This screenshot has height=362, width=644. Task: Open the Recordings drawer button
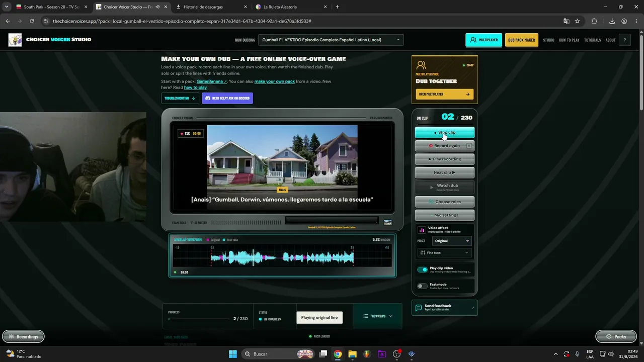(x=23, y=336)
